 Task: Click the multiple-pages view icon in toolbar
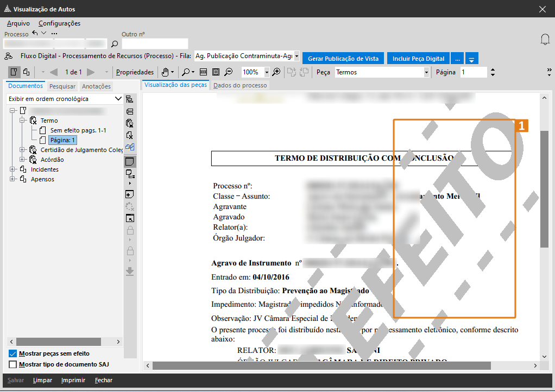tap(26, 72)
